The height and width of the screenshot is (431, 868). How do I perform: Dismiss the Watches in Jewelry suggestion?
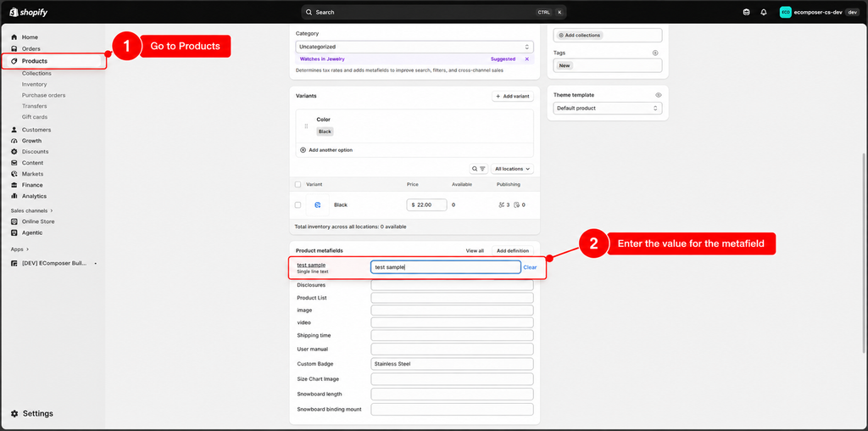coord(526,59)
